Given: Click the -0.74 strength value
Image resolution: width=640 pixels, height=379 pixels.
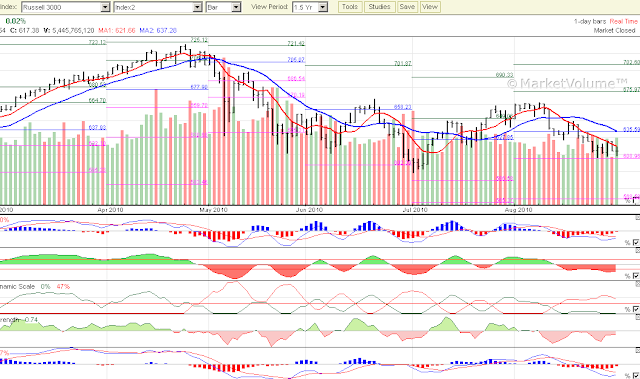Looking at the screenshot, I should coord(30,320).
